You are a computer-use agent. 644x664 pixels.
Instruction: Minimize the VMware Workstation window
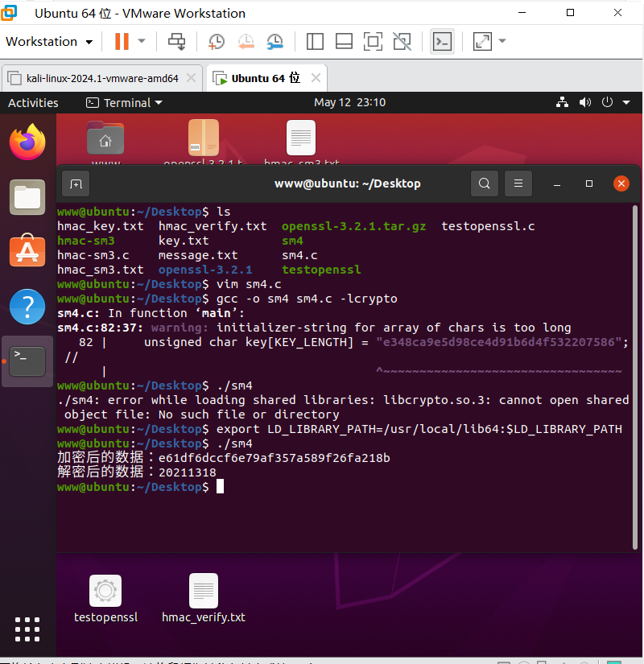point(522,13)
